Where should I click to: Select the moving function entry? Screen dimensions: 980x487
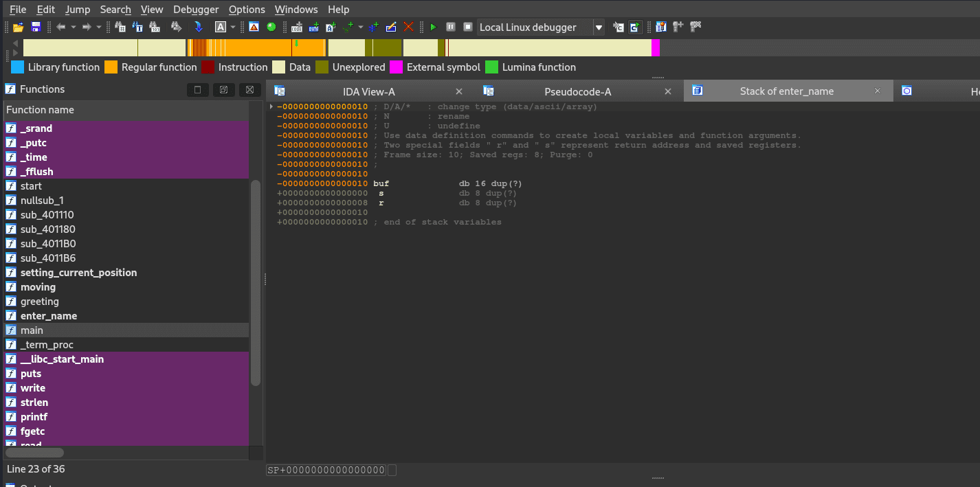38,287
